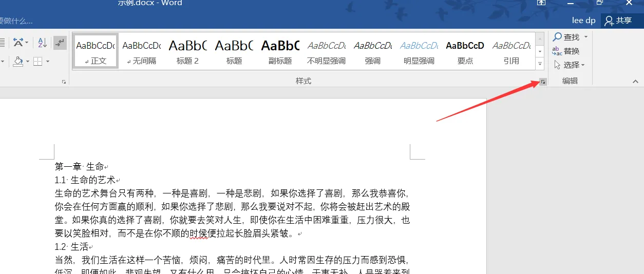The width and height of the screenshot is (644, 274).
Task: Open the 选择 (Select) dropdown
Action: (x=569, y=65)
